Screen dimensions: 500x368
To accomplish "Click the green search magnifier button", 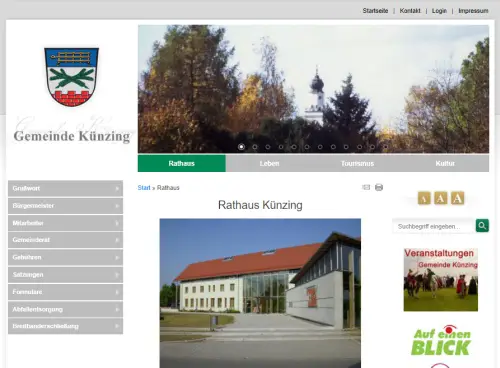I will point(482,226).
